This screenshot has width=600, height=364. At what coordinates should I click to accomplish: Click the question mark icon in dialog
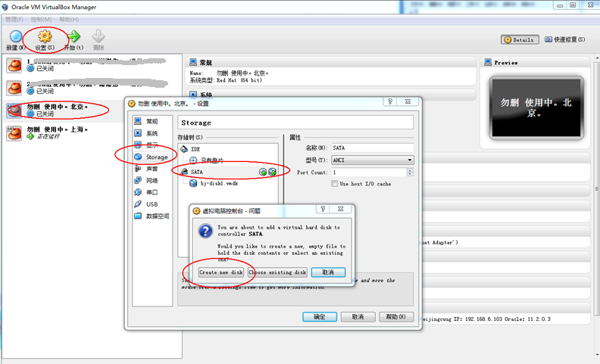point(205,231)
